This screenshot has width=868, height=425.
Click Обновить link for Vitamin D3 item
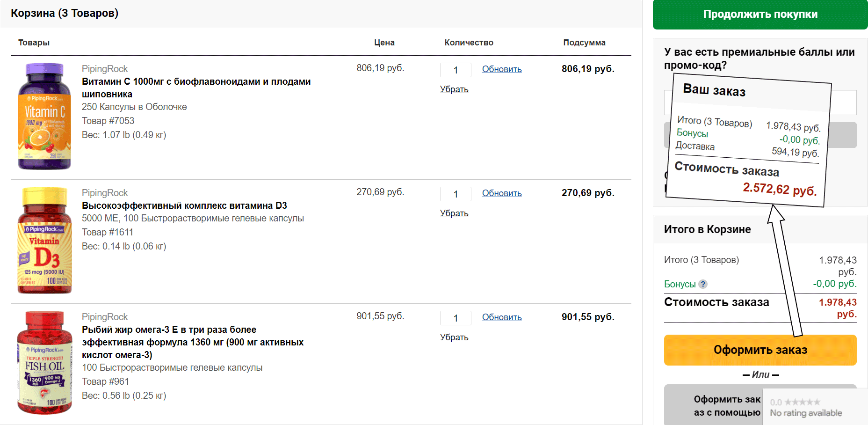(502, 193)
